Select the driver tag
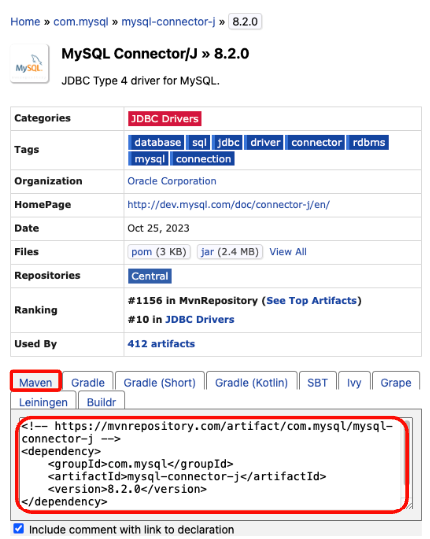The height and width of the screenshot is (539, 430). click(264, 142)
